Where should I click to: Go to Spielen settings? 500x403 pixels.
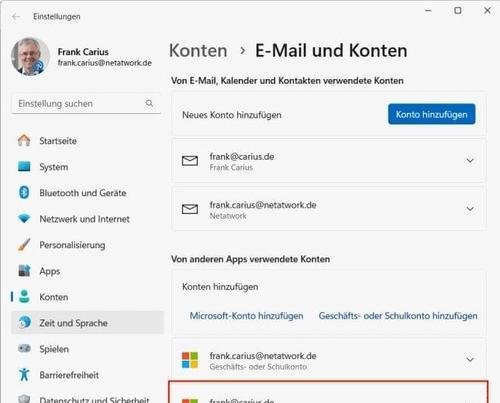(x=87, y=349)
